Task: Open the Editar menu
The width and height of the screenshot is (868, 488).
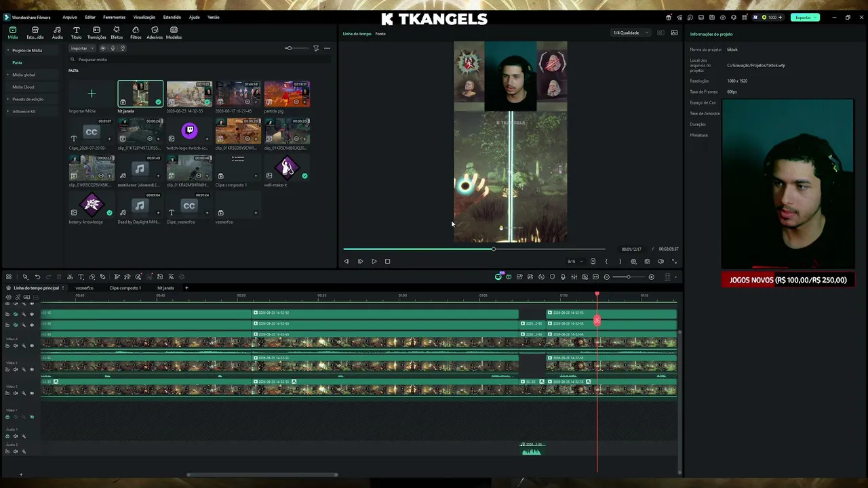Action: (x=90, y=17)
